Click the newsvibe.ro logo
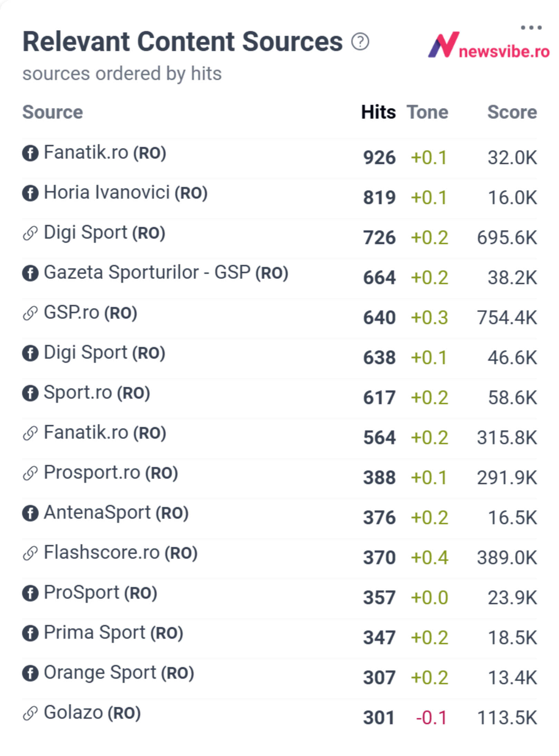 489,45
